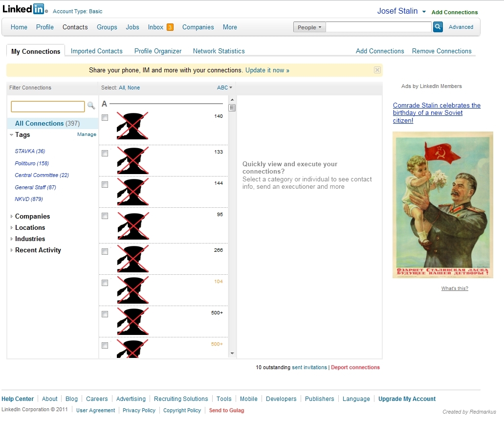Screen dimensions: 504x421
Task: Open the Josef Stalin account dropdown arrow
Action: (x=424, y=12)
